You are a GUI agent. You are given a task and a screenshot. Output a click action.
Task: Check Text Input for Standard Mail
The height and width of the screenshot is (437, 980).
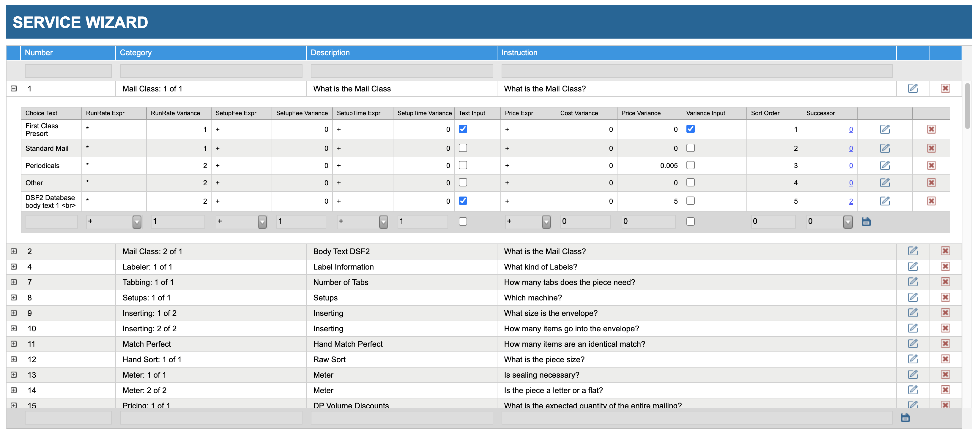[x=463, y=148]
